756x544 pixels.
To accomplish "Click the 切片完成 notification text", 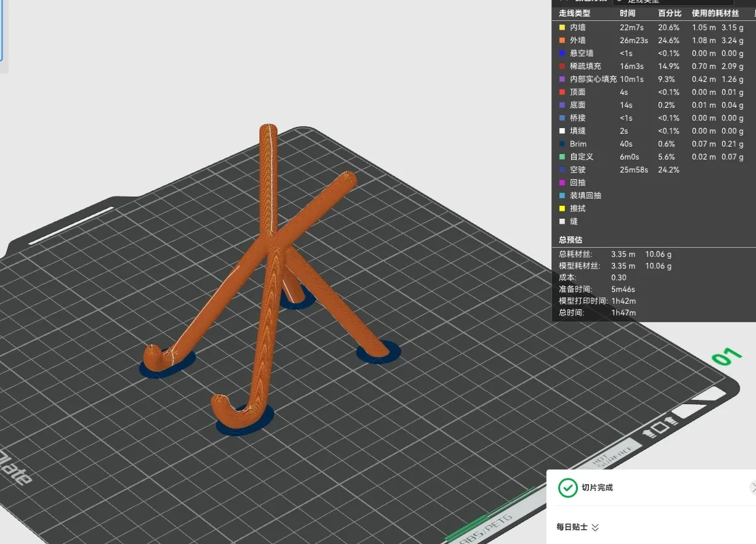I will (597, 487).
